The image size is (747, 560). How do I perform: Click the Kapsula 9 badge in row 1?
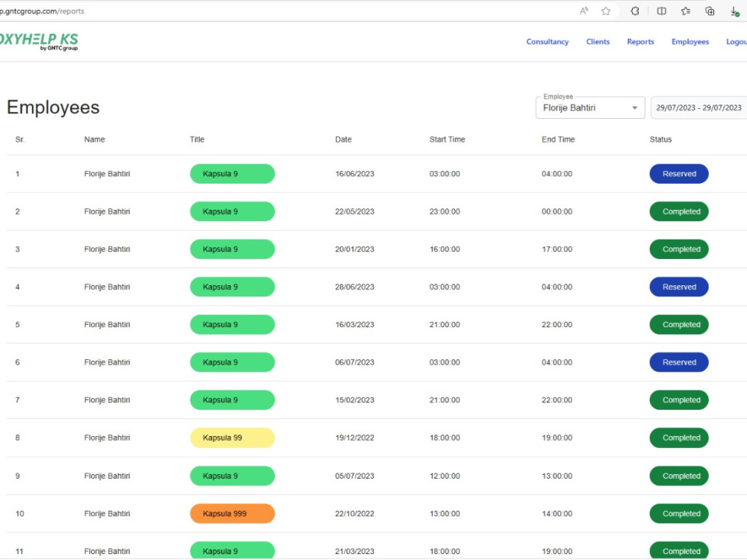click(232, 174)
